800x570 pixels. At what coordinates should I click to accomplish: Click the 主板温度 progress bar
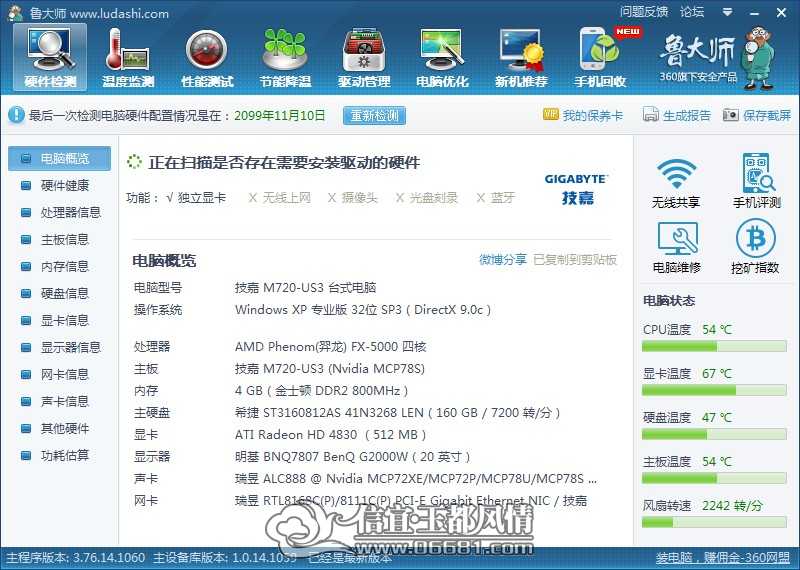[x=714, y=479]
